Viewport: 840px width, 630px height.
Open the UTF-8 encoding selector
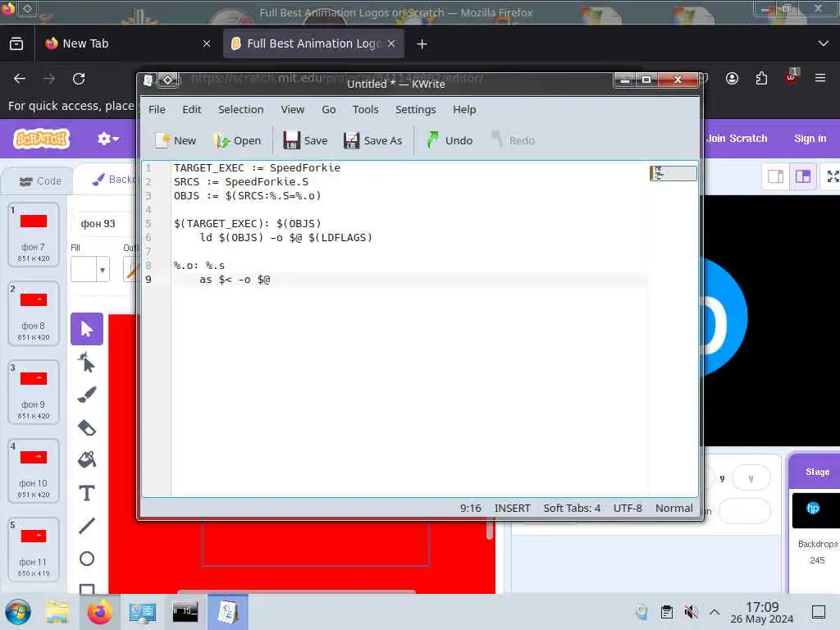(628, 508)
